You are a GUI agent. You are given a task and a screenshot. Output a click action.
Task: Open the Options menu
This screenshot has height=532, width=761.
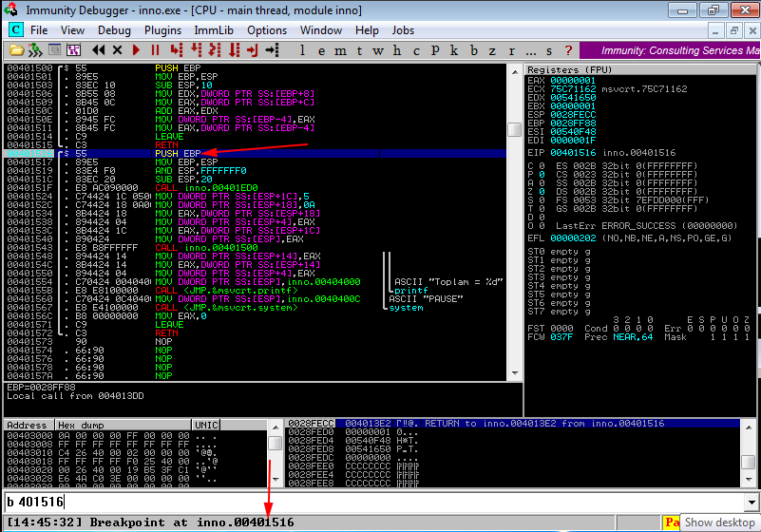267,30
